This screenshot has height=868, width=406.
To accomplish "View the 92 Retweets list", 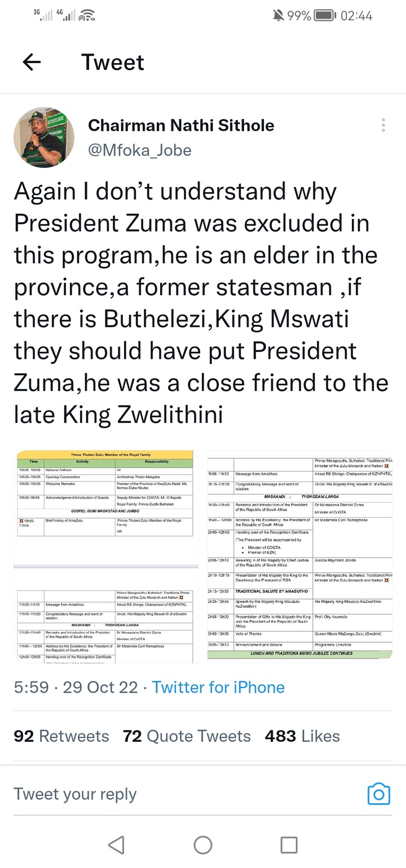I will (61, 736).
